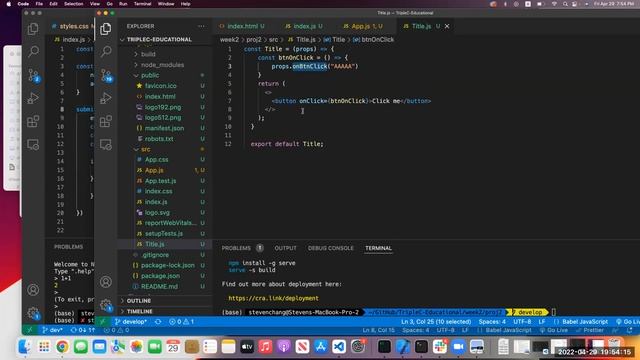Open Babel JavaScript language mode selector
The image size is (640, 360).
point(585,322)
